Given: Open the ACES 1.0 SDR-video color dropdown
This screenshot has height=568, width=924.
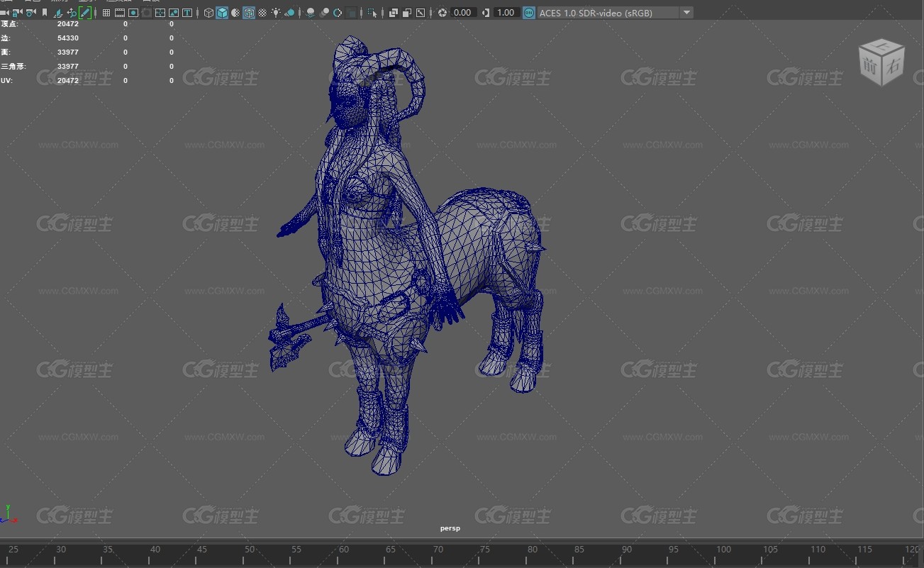Looking at the screenshot, I should tap(615, 13).
